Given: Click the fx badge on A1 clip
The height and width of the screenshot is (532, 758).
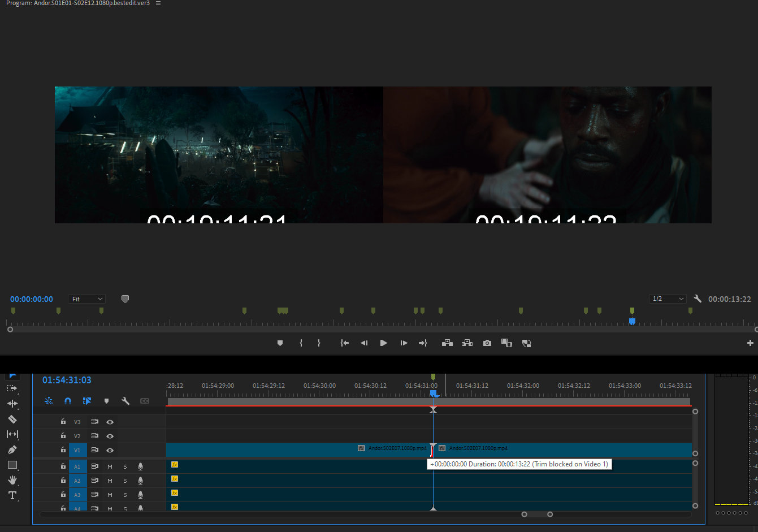Looking at the screenshot, I should [x=175, y=465].
